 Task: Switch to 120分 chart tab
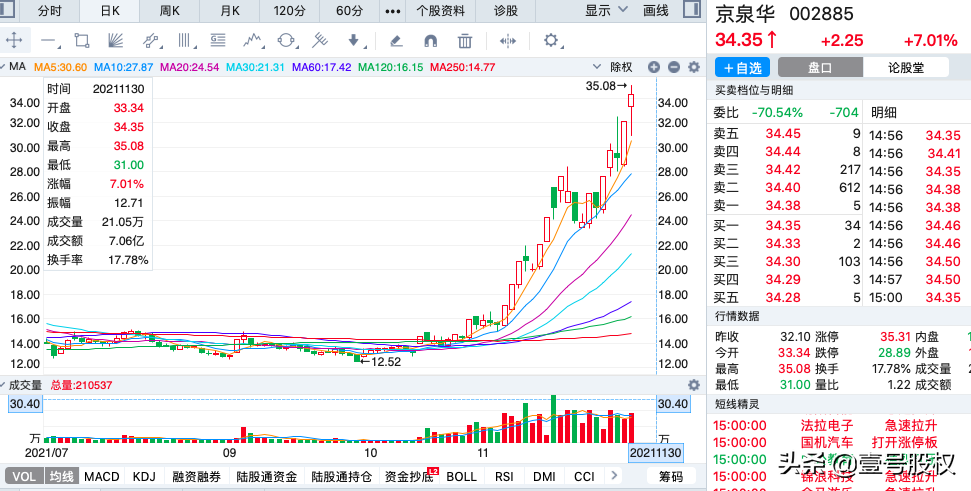[289, 11]
